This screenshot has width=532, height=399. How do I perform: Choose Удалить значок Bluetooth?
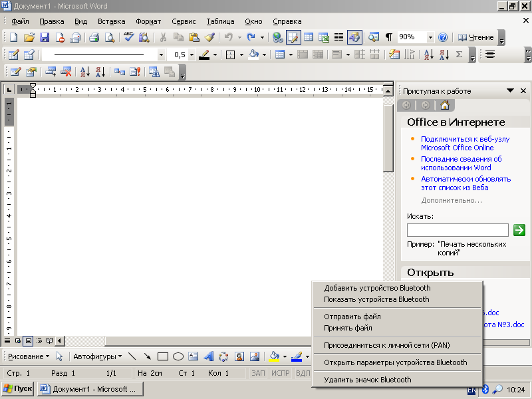pyautogui.click(x=397, y=380)
